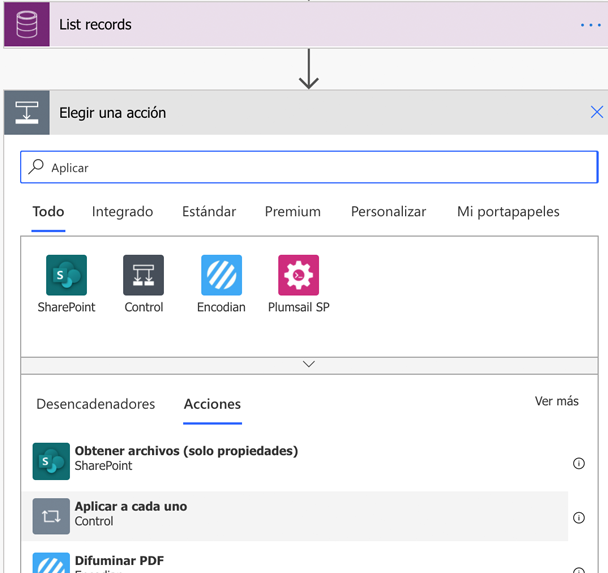Image resolution: width=608 pixels, height=573 pixels.
Task: Click the Ver más link
Action: [557, 401]
